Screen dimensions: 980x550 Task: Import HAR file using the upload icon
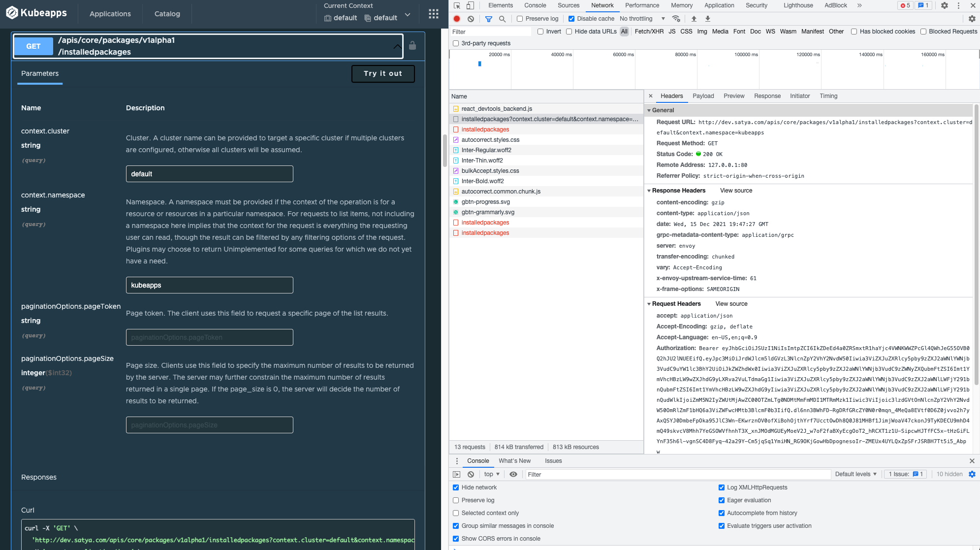(x=694, y=18)
